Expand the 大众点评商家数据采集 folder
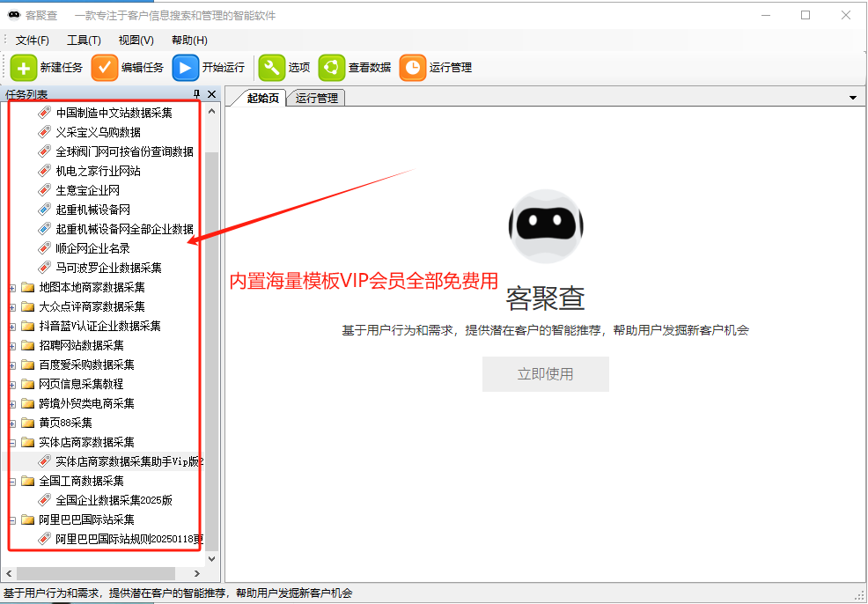The height and width of the screenshot is (604, 868). tap(12, 307)
